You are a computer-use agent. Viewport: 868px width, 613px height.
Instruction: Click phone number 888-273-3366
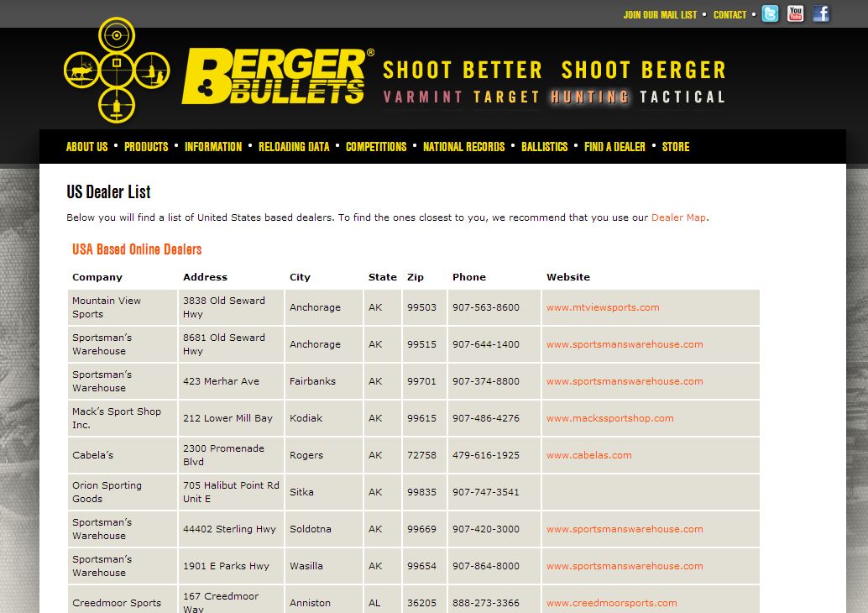click(485, 603)
